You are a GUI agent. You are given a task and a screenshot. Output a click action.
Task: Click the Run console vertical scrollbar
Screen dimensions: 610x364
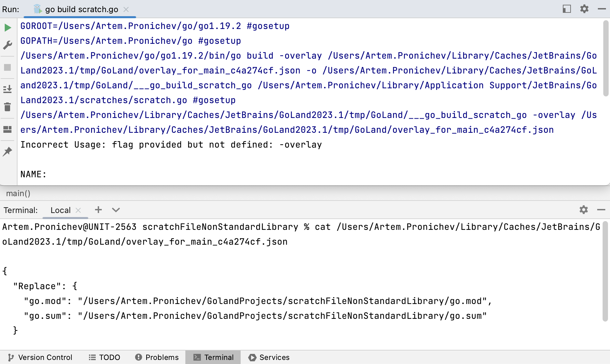tap(606, 58)
